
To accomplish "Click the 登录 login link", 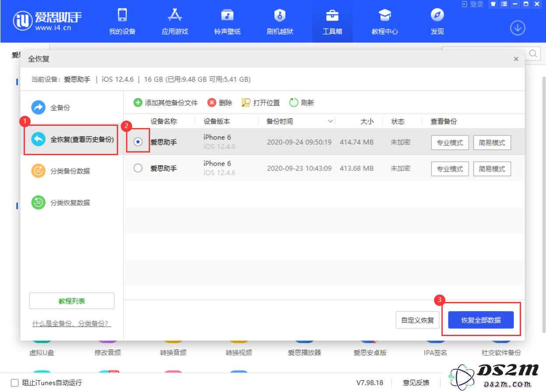I will click(472, 4).
